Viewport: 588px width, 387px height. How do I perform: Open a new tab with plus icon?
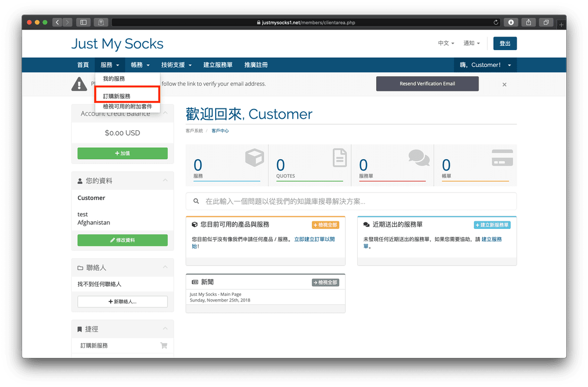coord(561,25)
